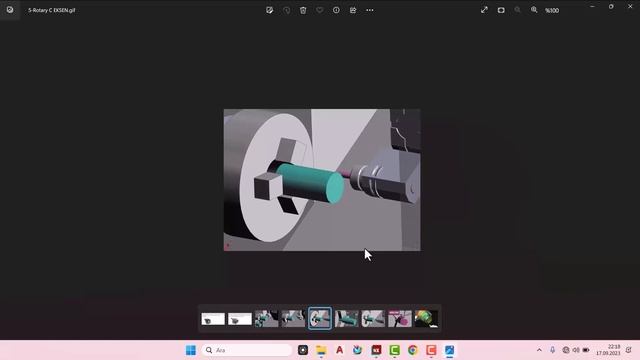Click the Rotate icon in top toolbar
640x360 pixels.
(287, 10)
